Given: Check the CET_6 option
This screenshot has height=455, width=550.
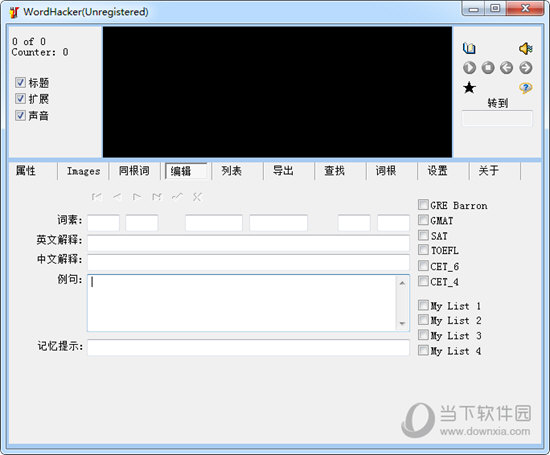Looking at the screenshot, I should (423, 266).
